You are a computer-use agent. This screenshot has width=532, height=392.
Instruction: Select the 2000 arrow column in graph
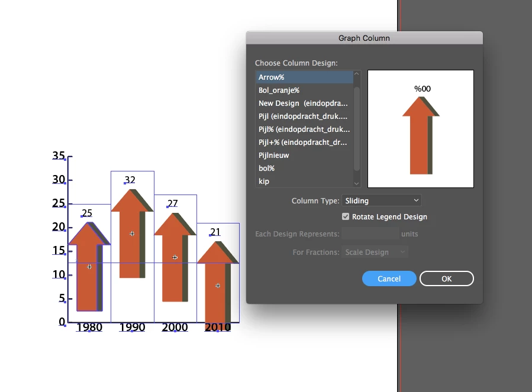pyautogui.click(x=175, y=257)
